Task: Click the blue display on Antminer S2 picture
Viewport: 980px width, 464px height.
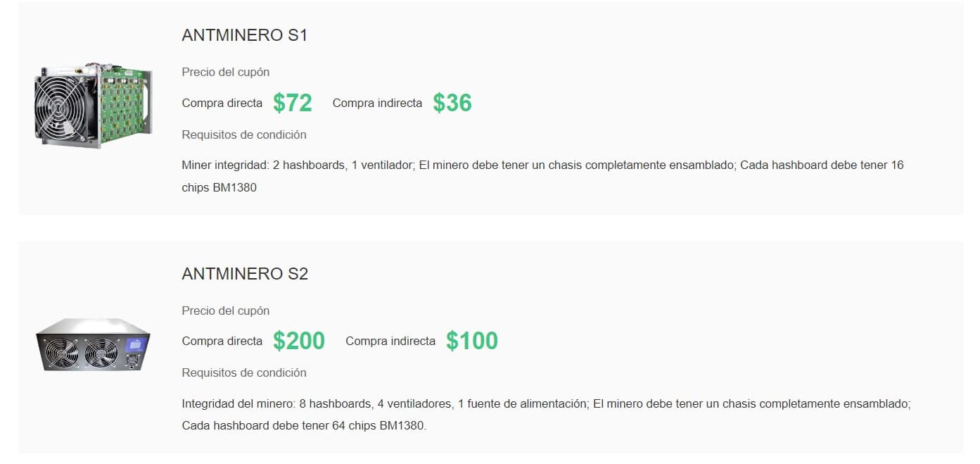Action: [134, 345]
